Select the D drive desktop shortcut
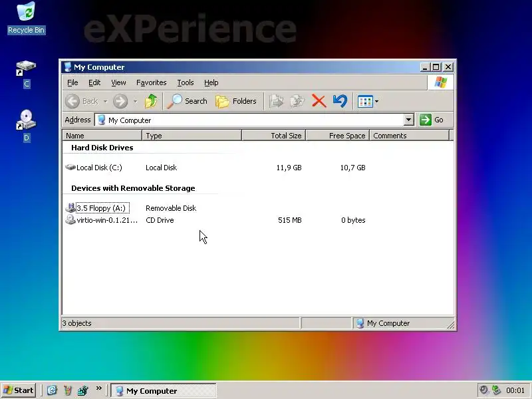The image size is (532, 399). [x=27, y=126]
